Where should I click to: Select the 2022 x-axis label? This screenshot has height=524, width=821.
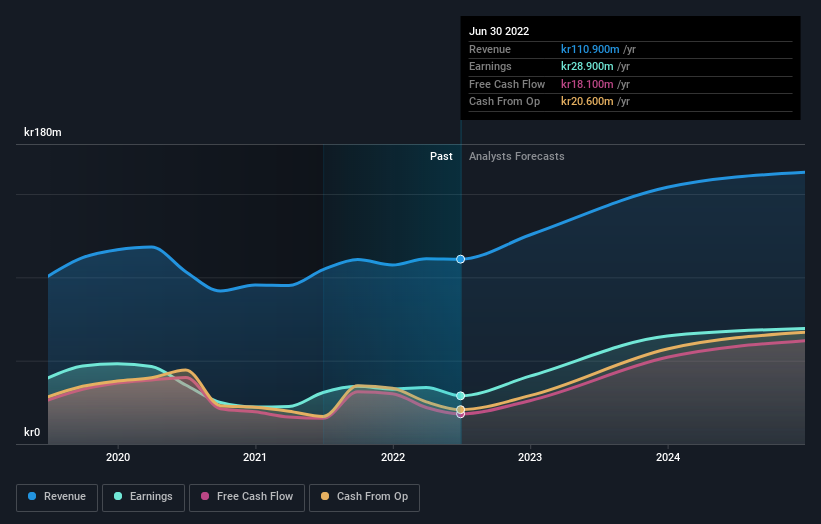(393, 458)
